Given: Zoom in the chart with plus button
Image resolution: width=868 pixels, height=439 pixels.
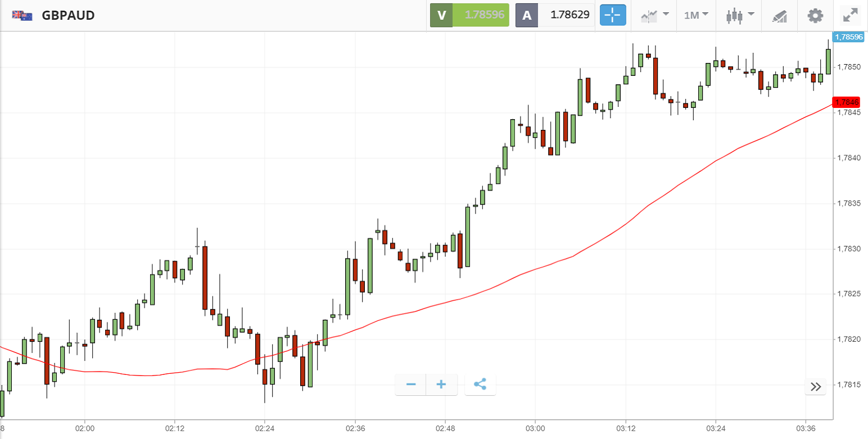Looking at the screenshot, I should pyautogui.click(x=441, y=384).
